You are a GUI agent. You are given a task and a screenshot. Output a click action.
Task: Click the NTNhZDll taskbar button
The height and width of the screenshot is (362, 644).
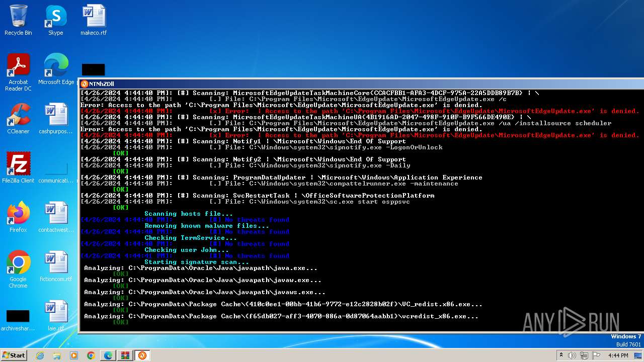[x=142, y=355]
